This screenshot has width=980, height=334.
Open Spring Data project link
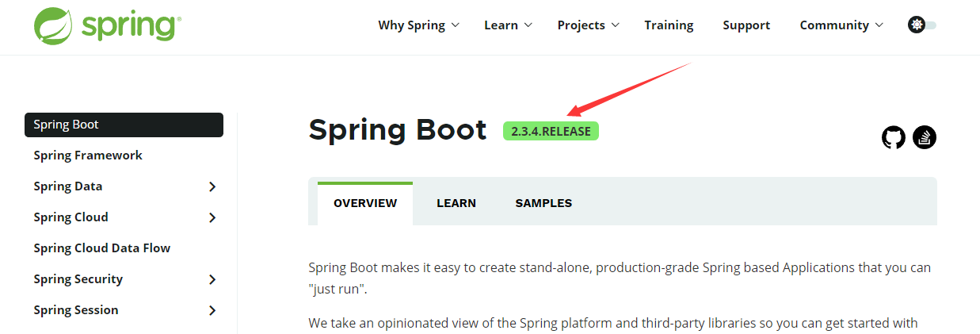click(x=68, y=186)
